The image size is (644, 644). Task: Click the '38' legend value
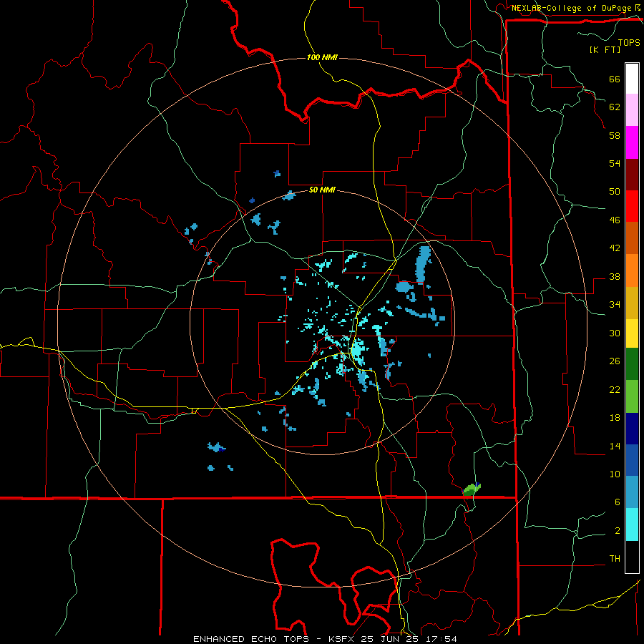(x=615, y=277)
